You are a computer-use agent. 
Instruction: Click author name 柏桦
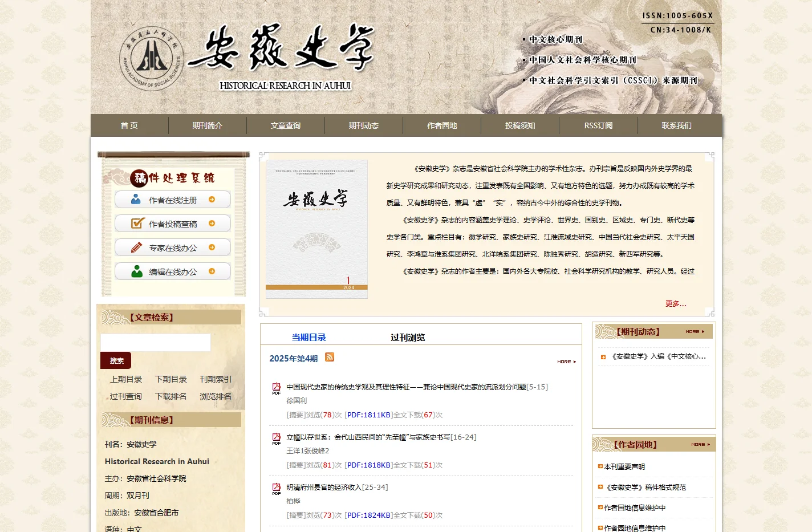tap(293, 501)
